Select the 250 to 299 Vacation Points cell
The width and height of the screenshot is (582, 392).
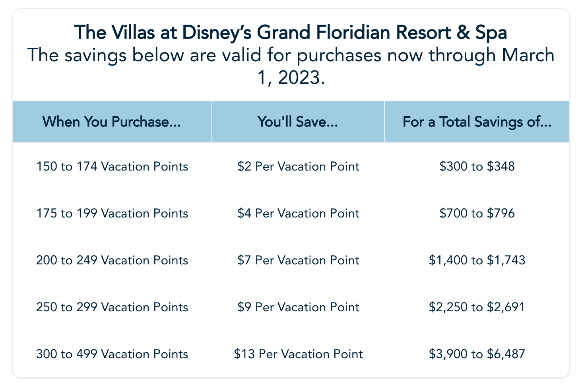[x=112, y=307]
